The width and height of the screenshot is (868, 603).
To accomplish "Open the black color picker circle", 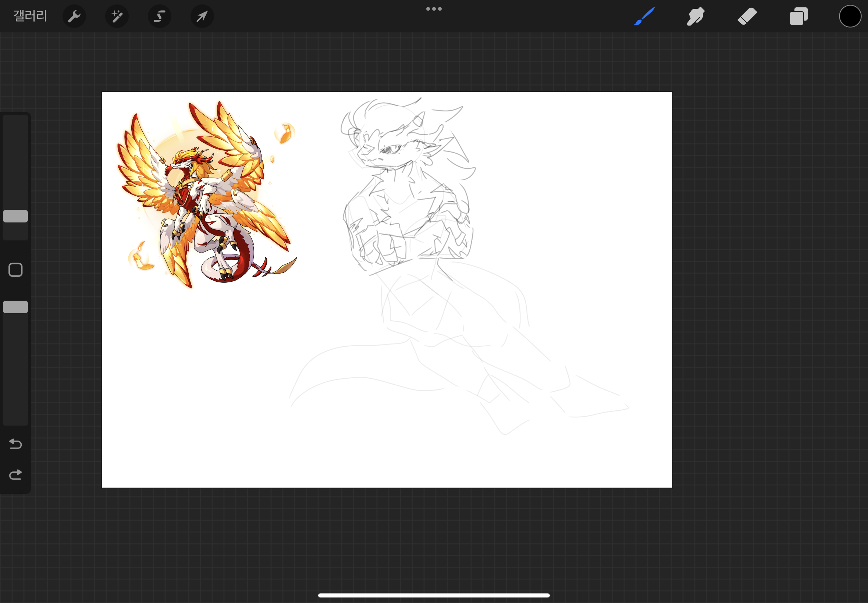I will point(850,16).
